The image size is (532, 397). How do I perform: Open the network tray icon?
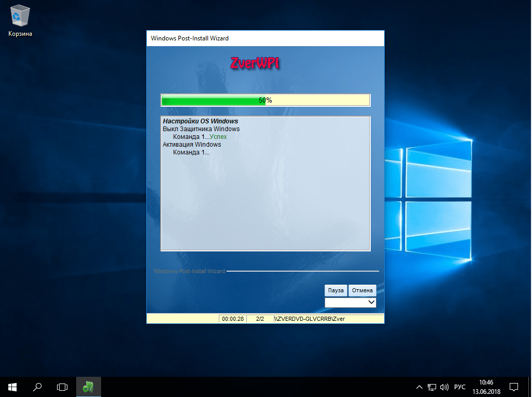431,387
